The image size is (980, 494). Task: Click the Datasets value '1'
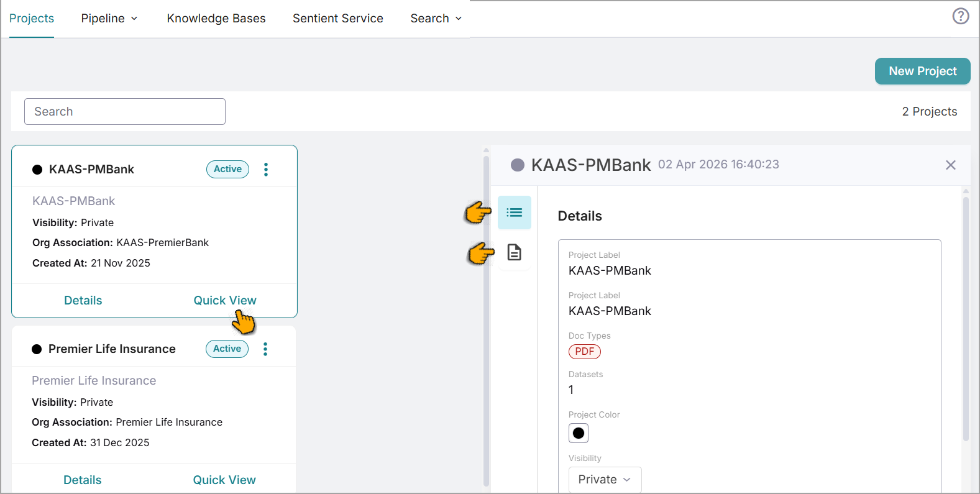click(571, 390)
